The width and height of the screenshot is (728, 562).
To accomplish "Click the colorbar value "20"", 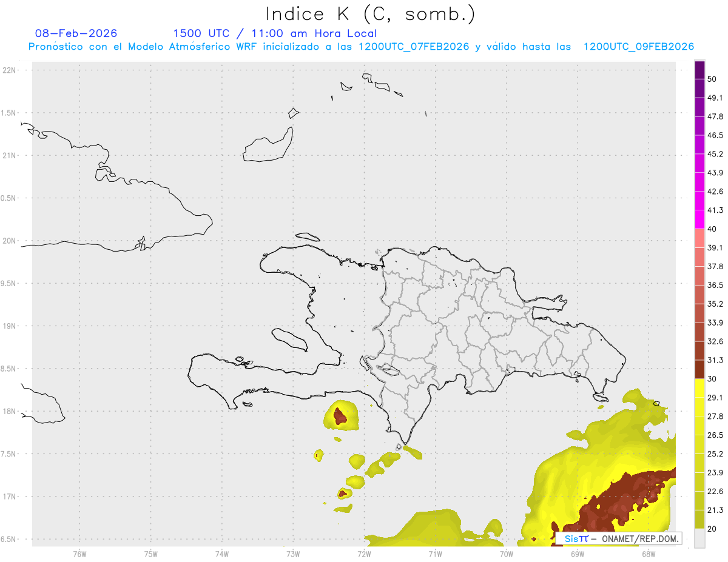I will [x=712, y=529].
